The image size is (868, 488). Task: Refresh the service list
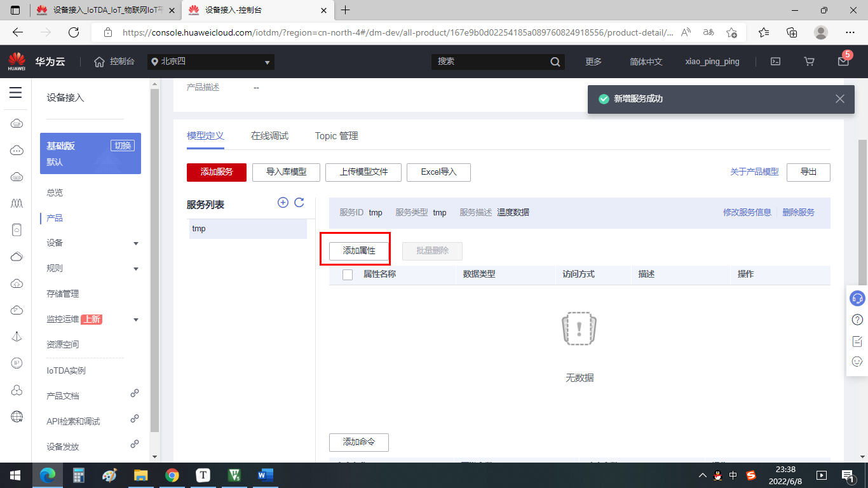tap(299, 202)
